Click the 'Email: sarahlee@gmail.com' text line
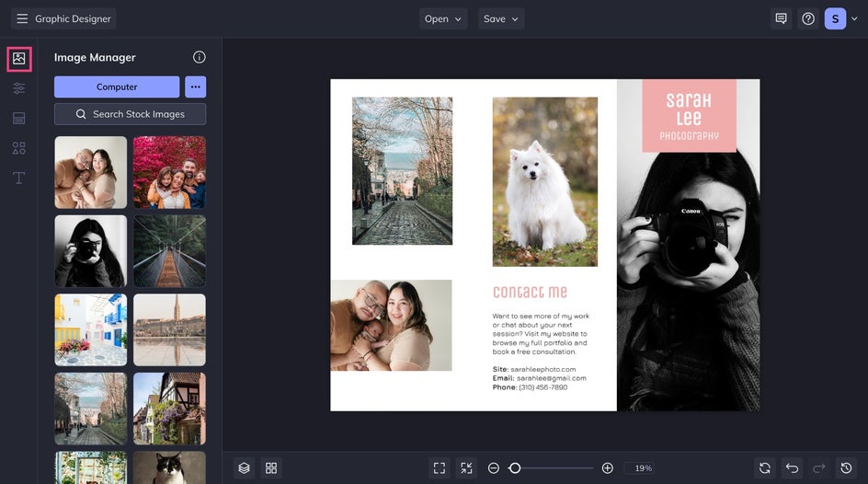The image size is (868, 484). 539,378
